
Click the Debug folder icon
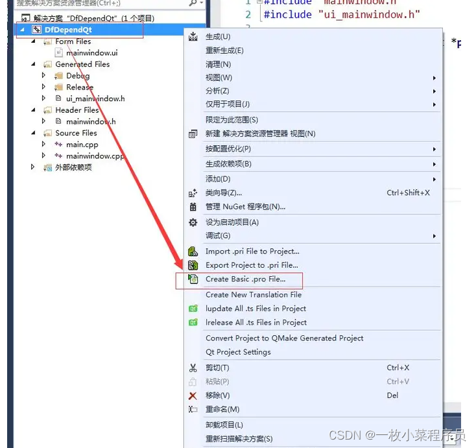[x=58, y=76]
